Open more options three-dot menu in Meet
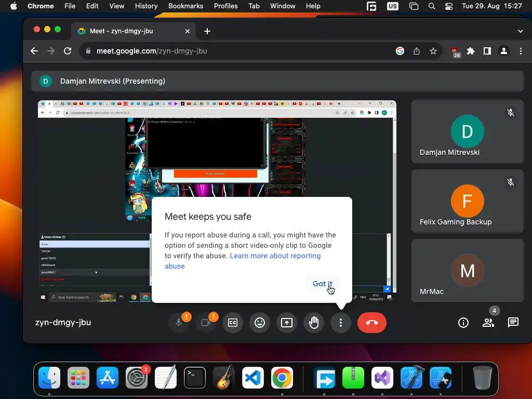Viewport: 532px width, 399px height. pos(341,323)
